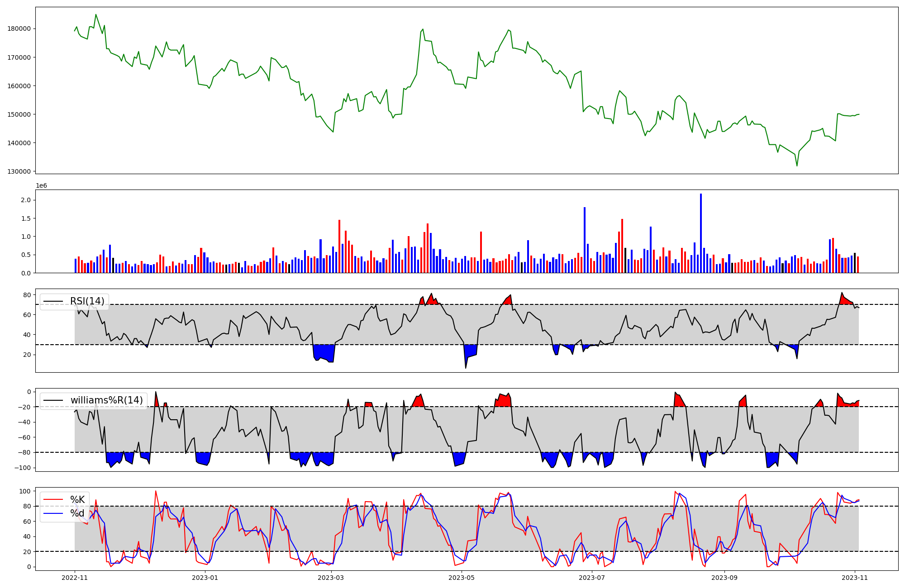Click the 1e6 volume scale label

[41, 186]
